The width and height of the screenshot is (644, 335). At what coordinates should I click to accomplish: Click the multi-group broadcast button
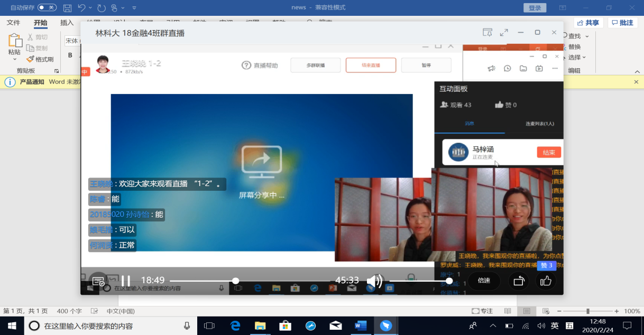(x=316, y=66)
